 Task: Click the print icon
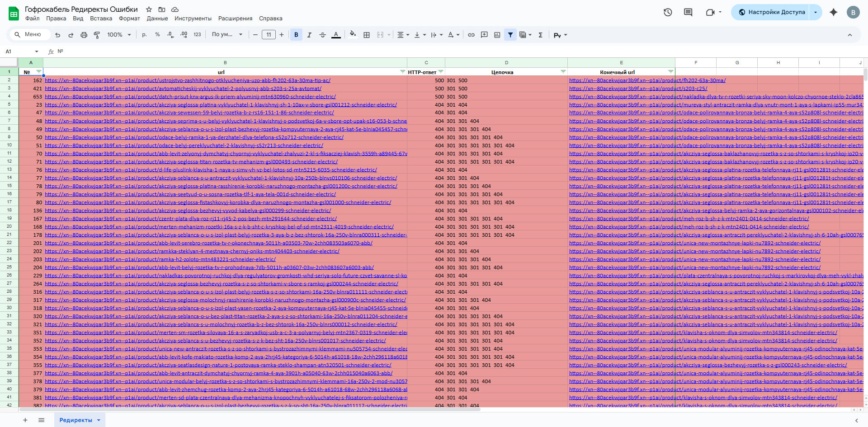(x=84, y=35)
